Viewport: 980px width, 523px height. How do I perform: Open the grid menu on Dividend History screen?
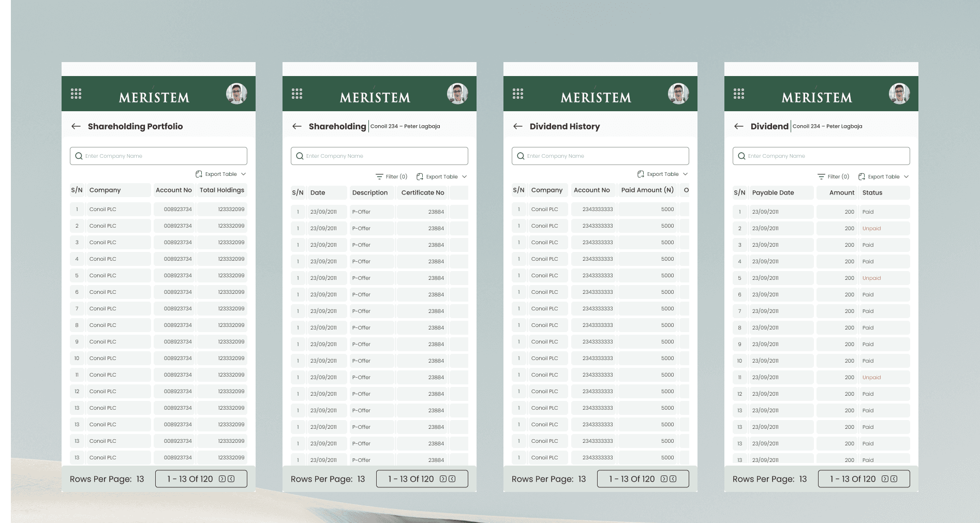[x=518, y=94]
